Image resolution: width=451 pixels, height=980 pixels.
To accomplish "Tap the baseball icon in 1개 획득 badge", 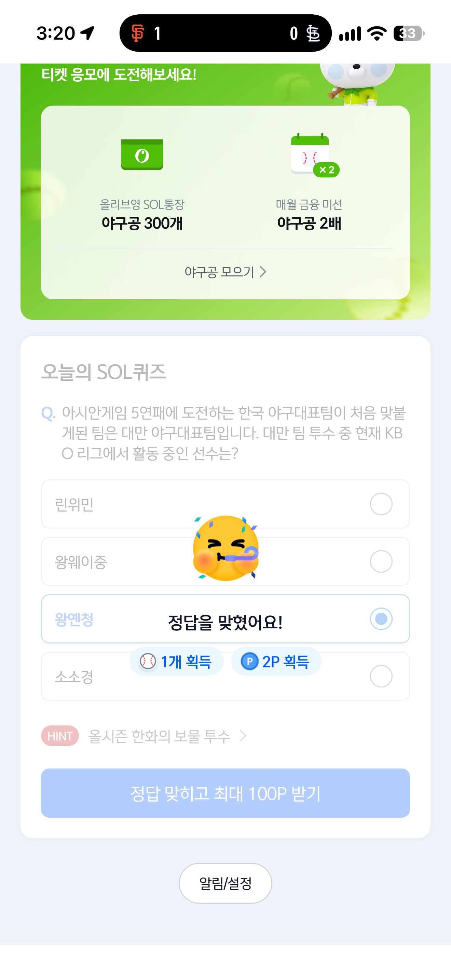I will (x=148, y=661).
